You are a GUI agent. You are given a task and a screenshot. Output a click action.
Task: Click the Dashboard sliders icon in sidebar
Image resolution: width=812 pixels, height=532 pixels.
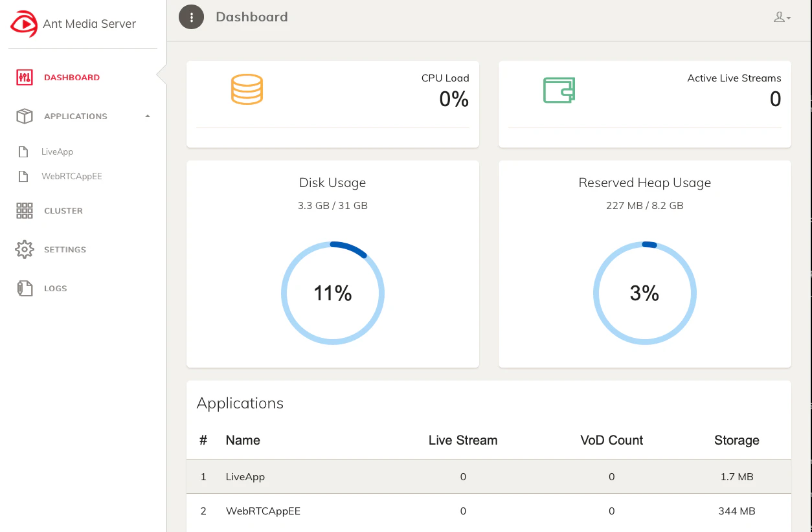pos(25,78)
